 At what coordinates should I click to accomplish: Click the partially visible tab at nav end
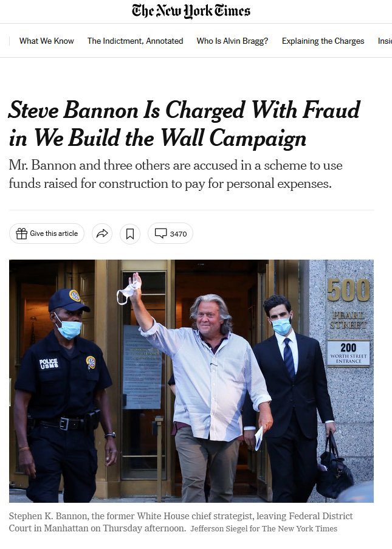[x=385, y=41]
